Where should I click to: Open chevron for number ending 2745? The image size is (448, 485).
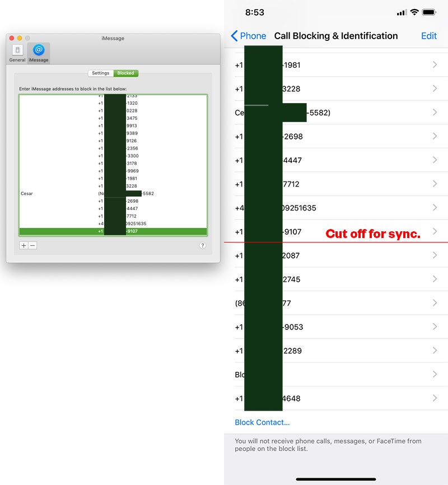coord(435,279)
